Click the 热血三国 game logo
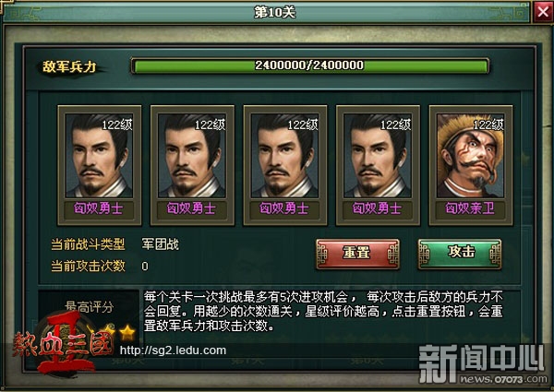 coord(63,344)
